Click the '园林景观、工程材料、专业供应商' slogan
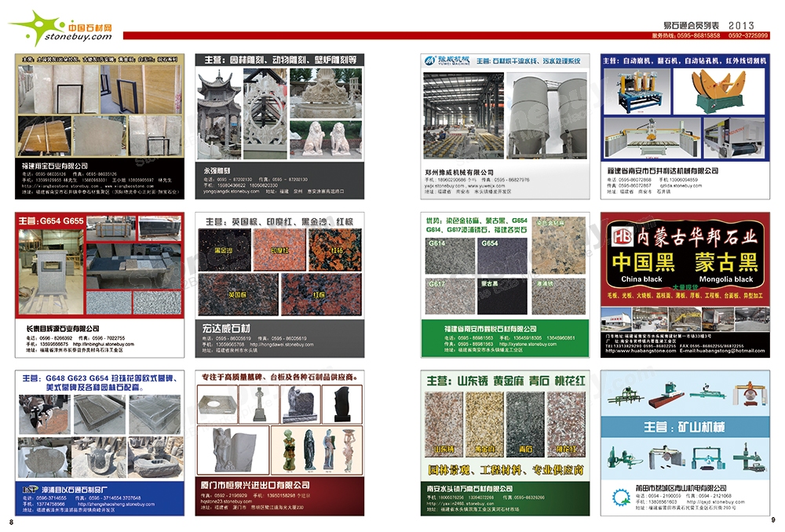Image resolution: width=785 pixels, height=532 pixels. click(x=505, y=470)
